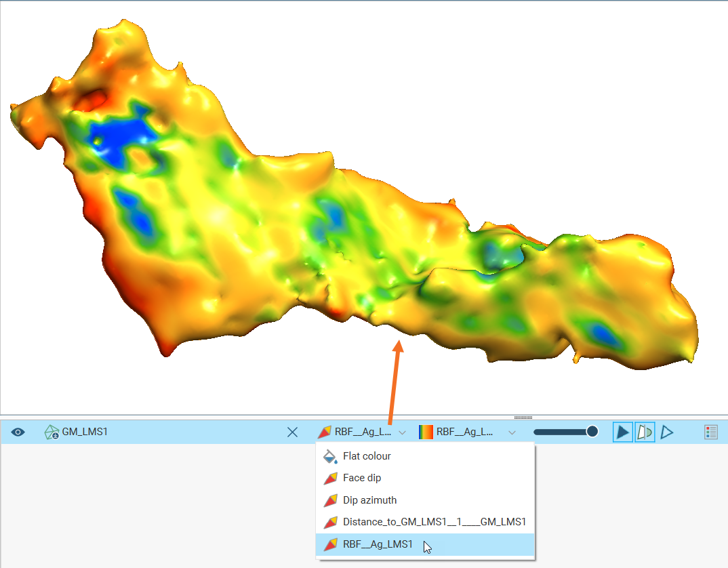The image size is (728, 568).
Task: Show the legend using the list icon
Action: pos(711,432)
